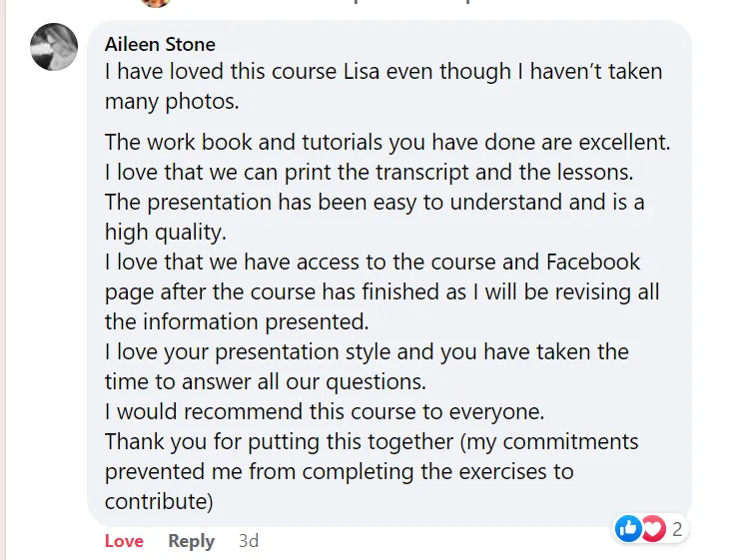This screenshot has height=560, width=755.
Task: Open the 3d comment timestamp link
Action: (249, 541)
